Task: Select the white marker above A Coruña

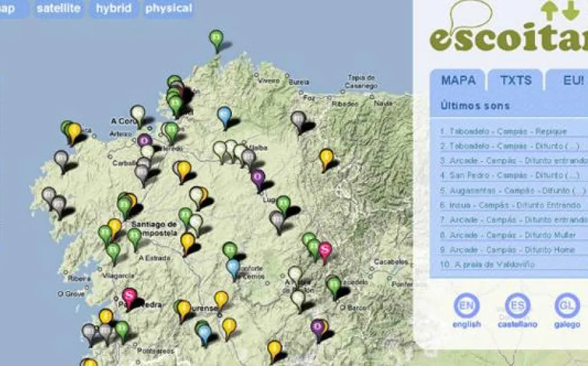Action: click(x=138, y=116)
